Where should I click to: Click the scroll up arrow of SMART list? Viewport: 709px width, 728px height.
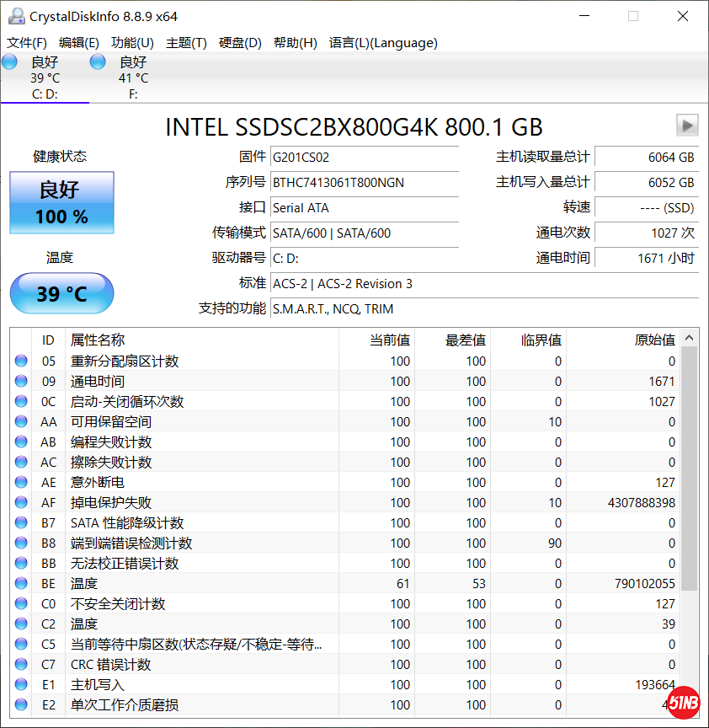point(690,338)
